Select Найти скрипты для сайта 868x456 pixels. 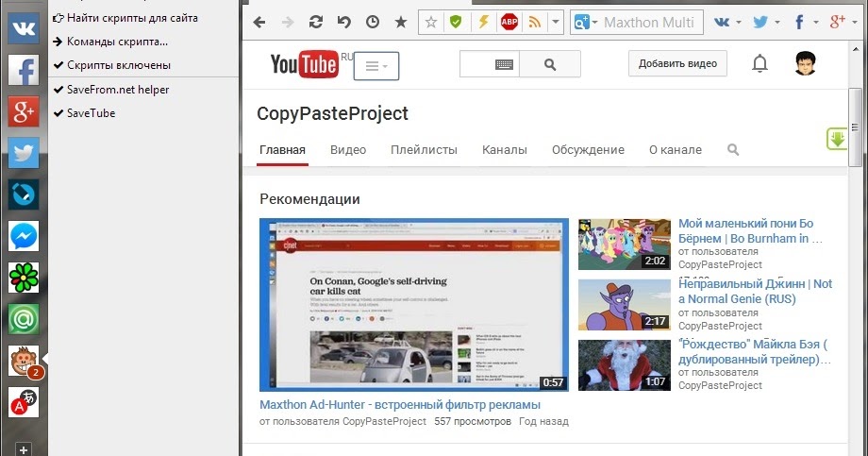coord(125,18)
